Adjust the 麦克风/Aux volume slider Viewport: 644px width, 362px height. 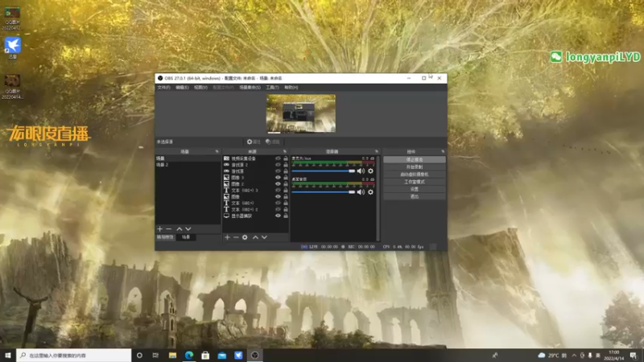pyautogui.click(x=324, y=171)
